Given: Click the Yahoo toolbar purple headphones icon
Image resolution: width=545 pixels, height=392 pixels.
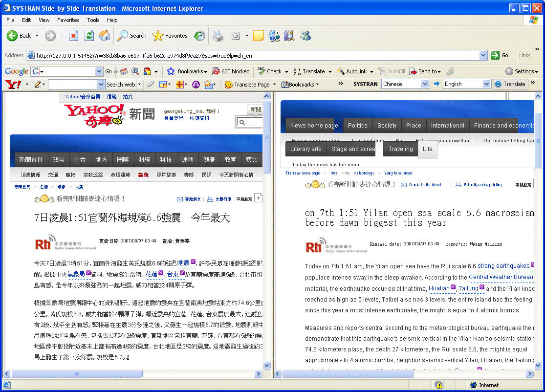Looking at the screenshot, I should tap(196, 84).
